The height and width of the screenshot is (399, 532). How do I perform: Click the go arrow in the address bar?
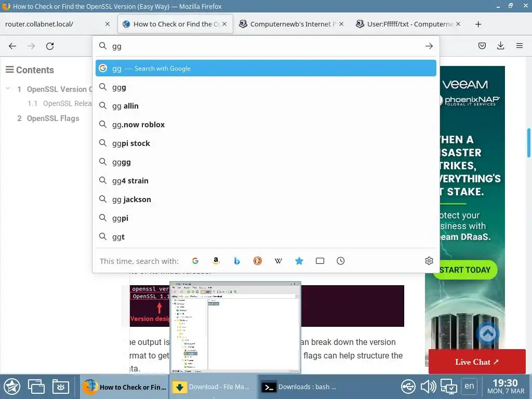point(429,46)
